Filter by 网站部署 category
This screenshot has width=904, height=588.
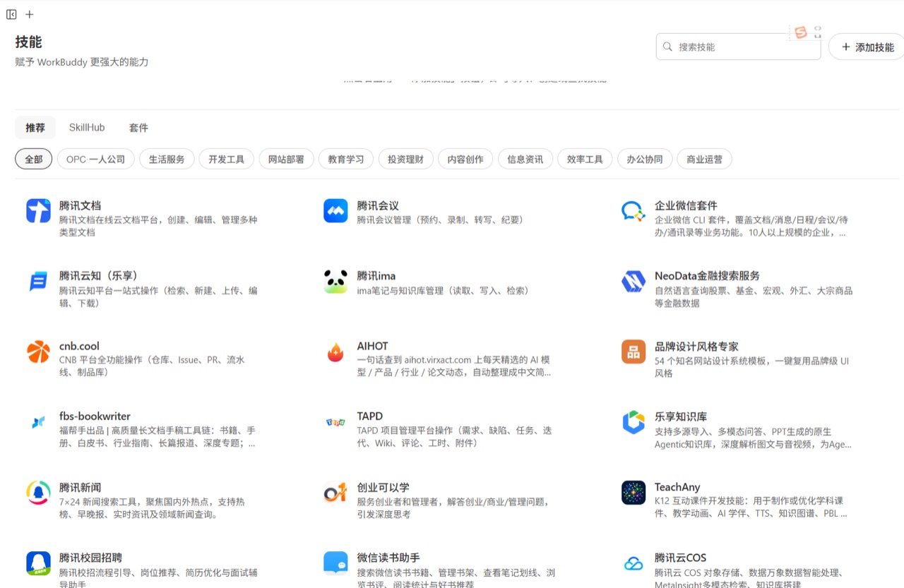(286, 159)
